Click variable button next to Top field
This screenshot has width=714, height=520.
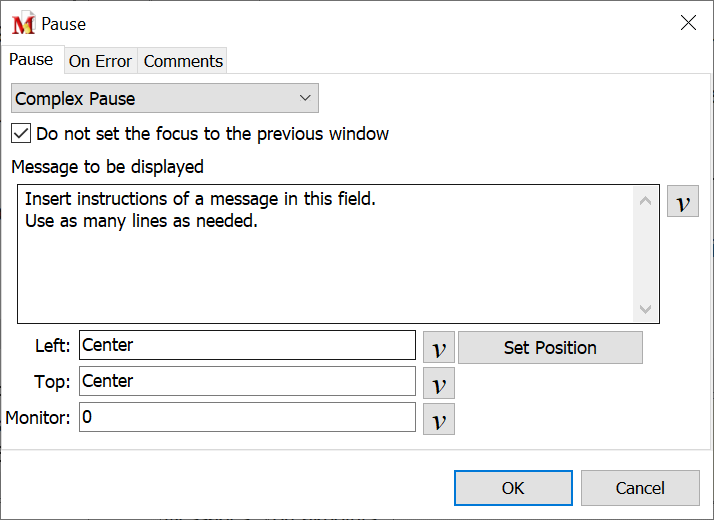(x=438, y=383)
